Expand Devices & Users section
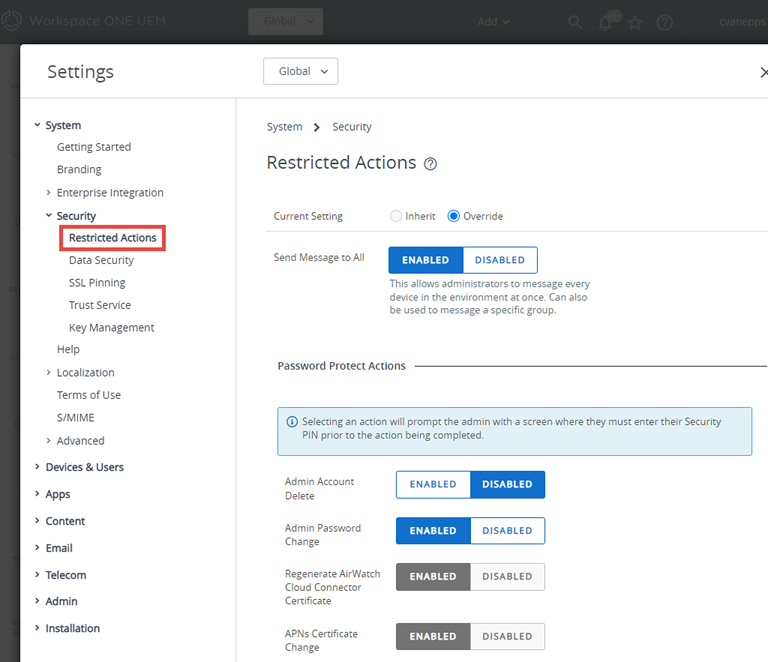 click(x=37, y=467)
